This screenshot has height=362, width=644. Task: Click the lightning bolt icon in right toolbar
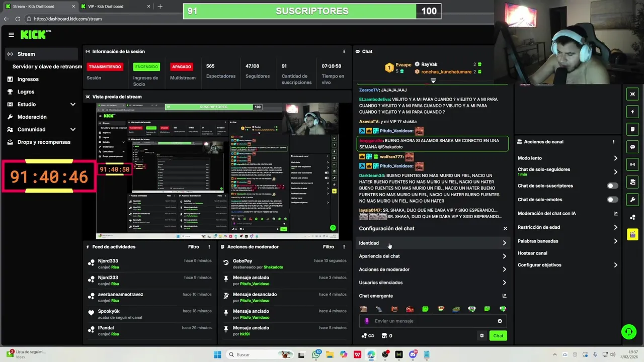click(632, 112)
